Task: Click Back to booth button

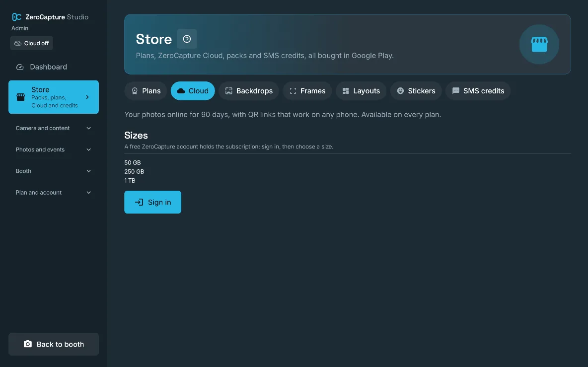Action: 54,344
